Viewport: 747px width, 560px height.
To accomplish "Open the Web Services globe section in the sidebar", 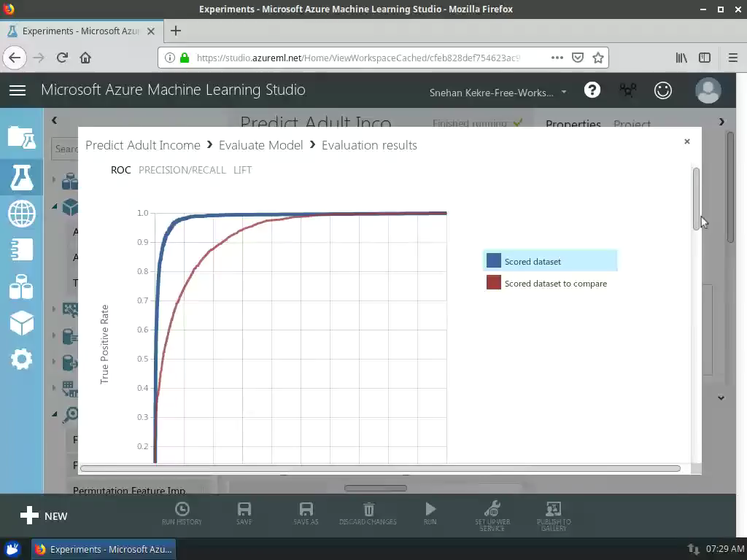I will (x=21, y=214).
